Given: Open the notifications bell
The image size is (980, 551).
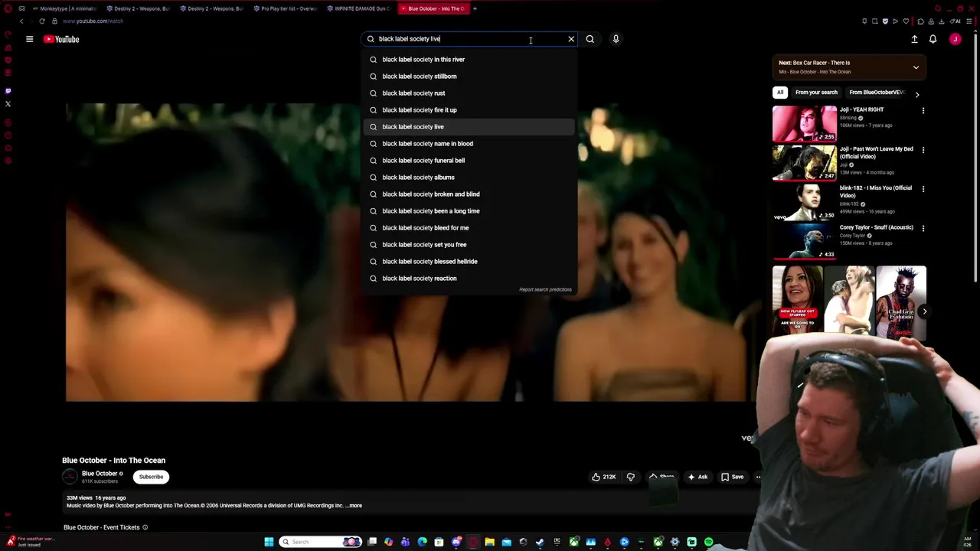Looking at the screenshot, I should tap(933, 39).
